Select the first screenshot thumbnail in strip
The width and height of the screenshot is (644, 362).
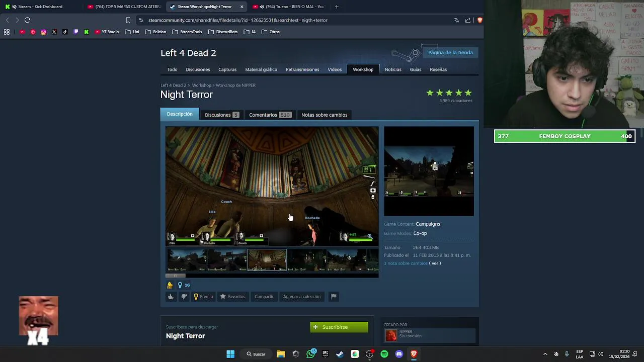[186, 260]
